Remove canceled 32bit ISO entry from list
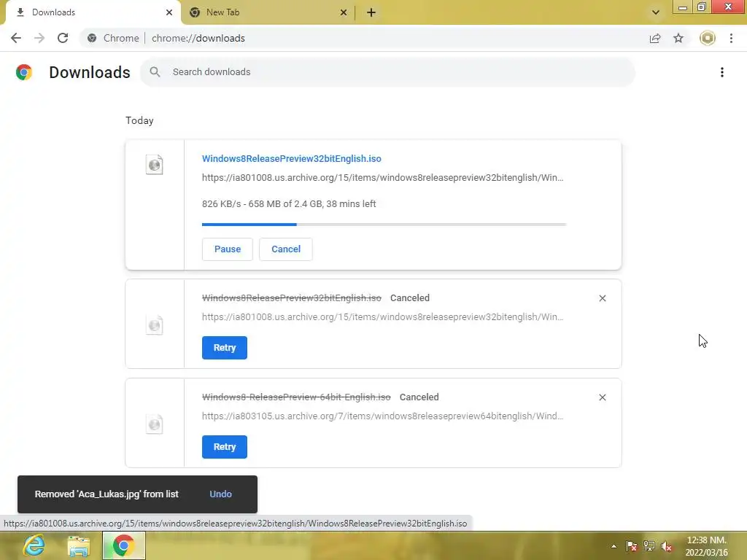Image resolution: width=747 pixels, height=560 pixels. [603, 298]
